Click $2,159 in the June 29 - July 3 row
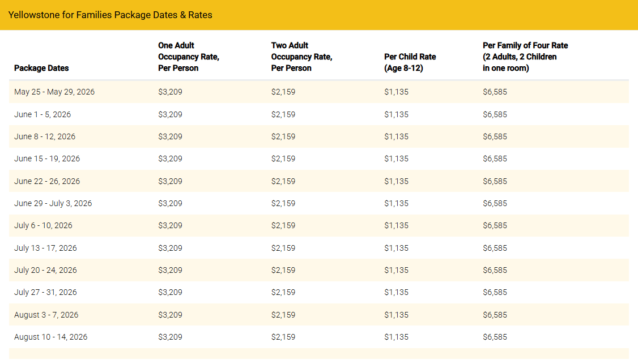 [283, 203]
